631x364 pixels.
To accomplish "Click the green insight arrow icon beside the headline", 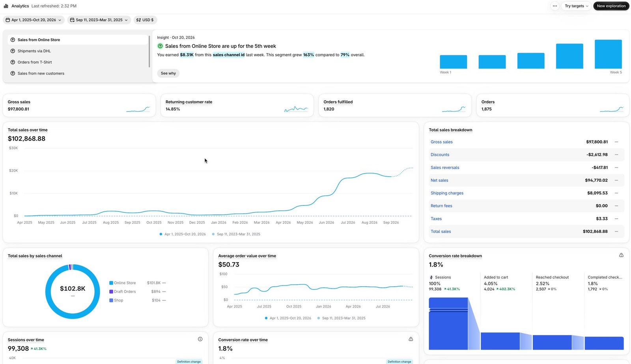I will click(x=160, y=46).
